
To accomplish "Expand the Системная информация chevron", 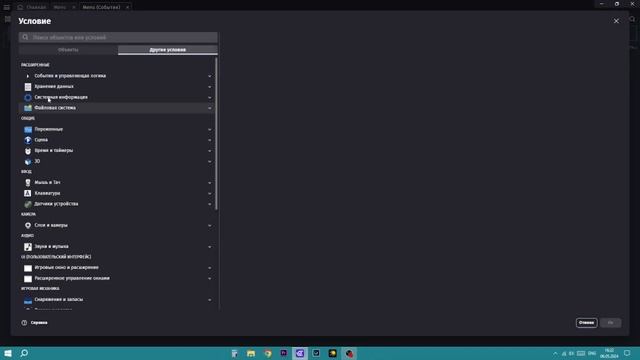I will (x=210, y=97).
